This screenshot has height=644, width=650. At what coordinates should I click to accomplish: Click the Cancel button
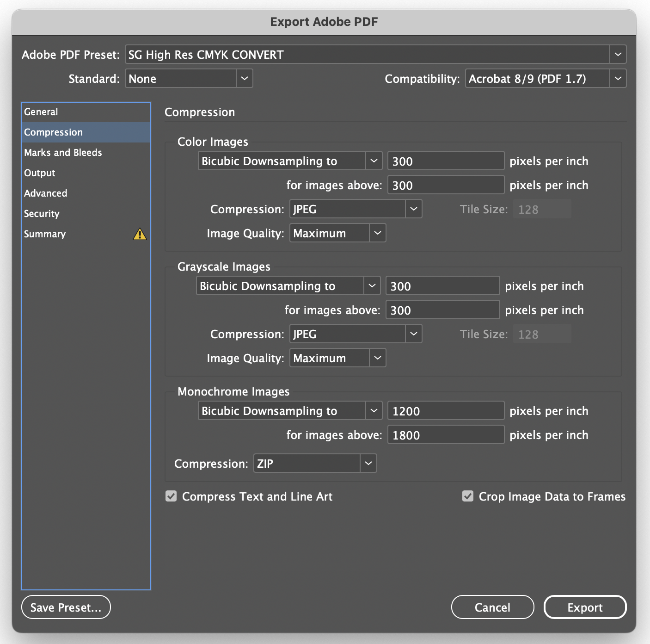(492, 607)
